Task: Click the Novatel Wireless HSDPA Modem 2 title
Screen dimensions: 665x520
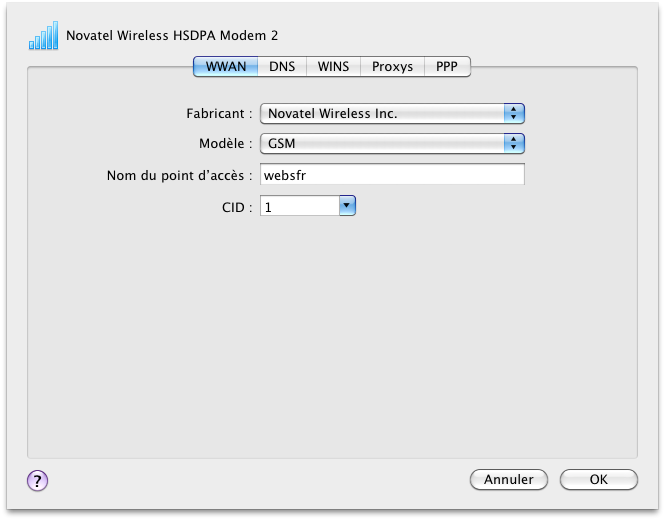Action: (172, 36)
